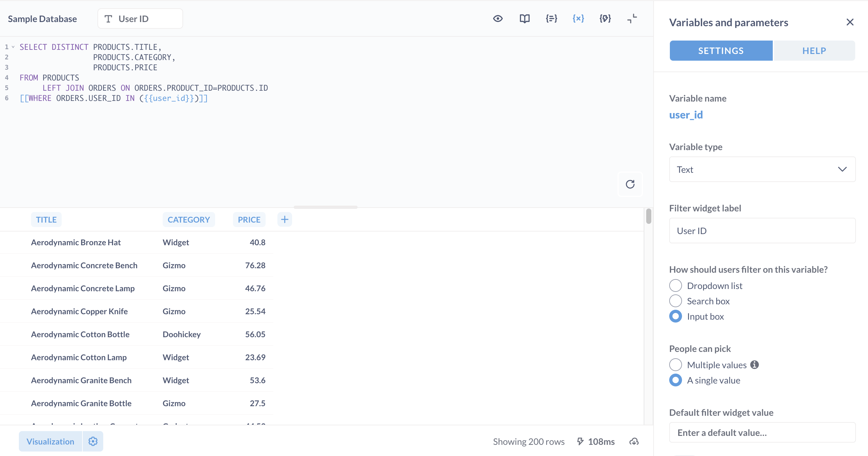Toggle the variables {x} icon
Screen dimensions: 868x456
pos(578,19)
